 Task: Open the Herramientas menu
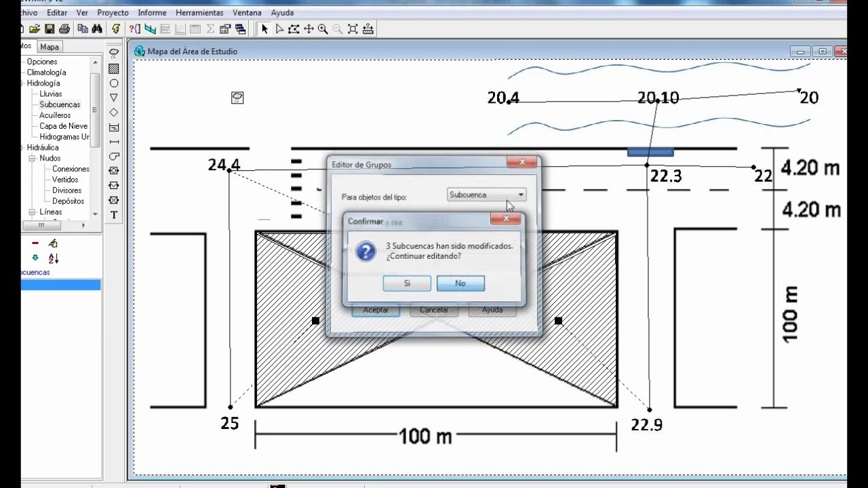pyautogui.click(x=199, y=13)
